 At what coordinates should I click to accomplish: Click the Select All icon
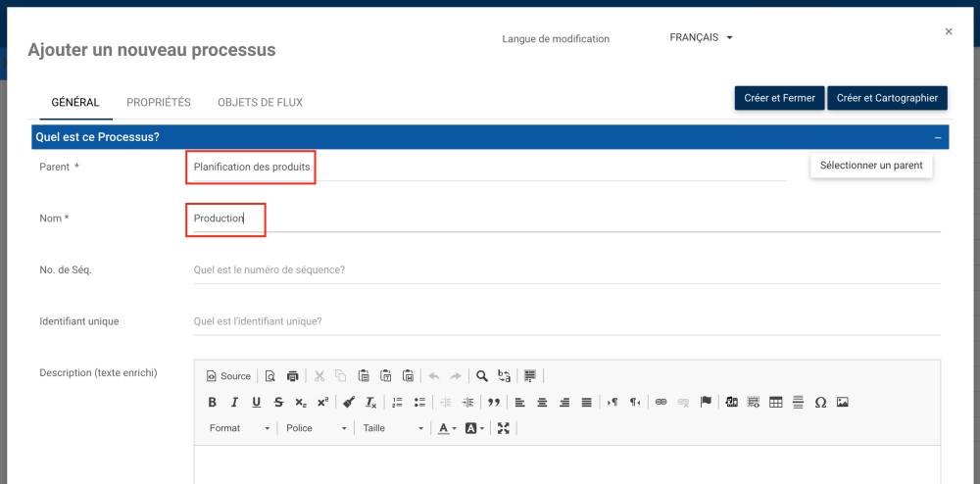click(530, 376)
